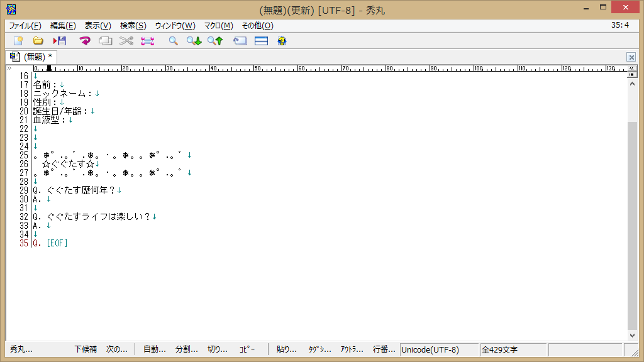Open the 検索(S) menu
Screen dimensions: 644x362
tap(133, 26)
